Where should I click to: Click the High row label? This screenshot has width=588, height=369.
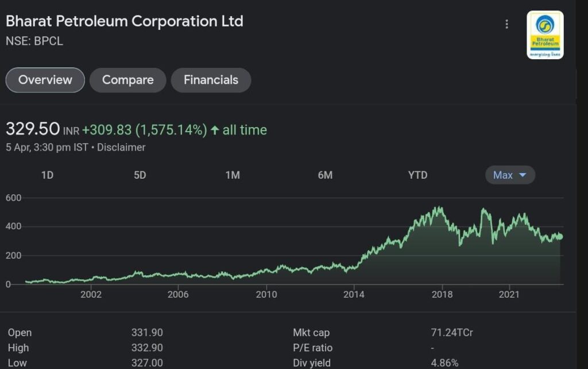pyautogui.click(x=18, y=348)
